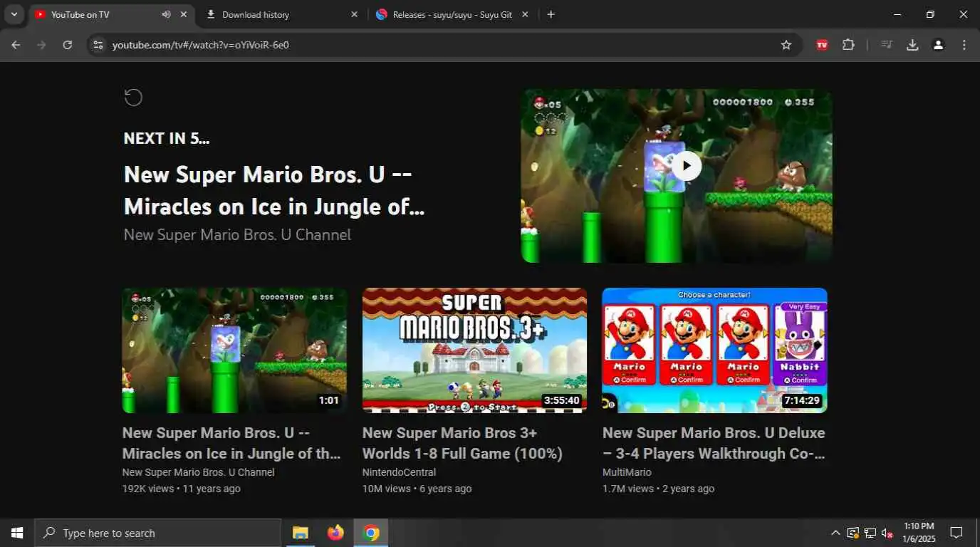Open a new browser tab

point(551,14)
